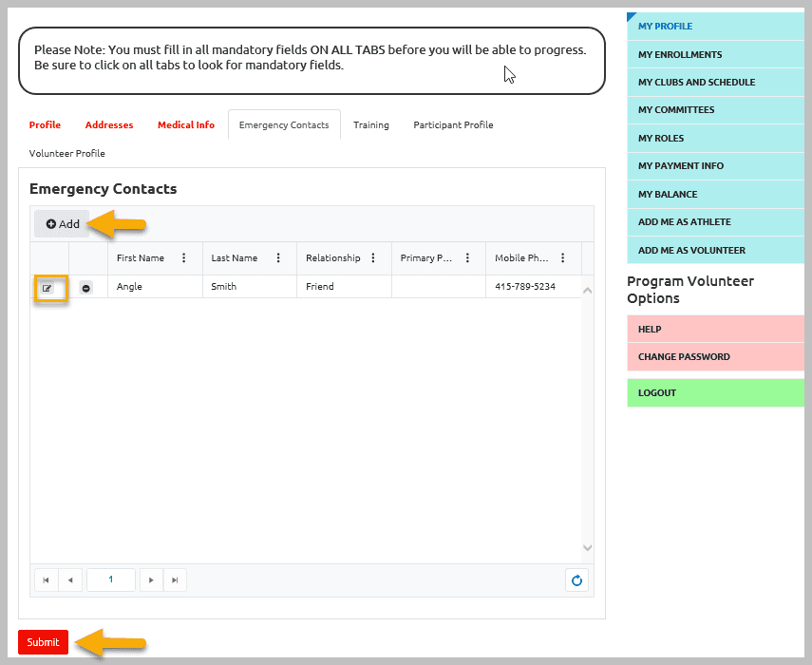This screenshot has height=665, width=812.
Task: View My Payment Info
Action: [x=716, y=165]
